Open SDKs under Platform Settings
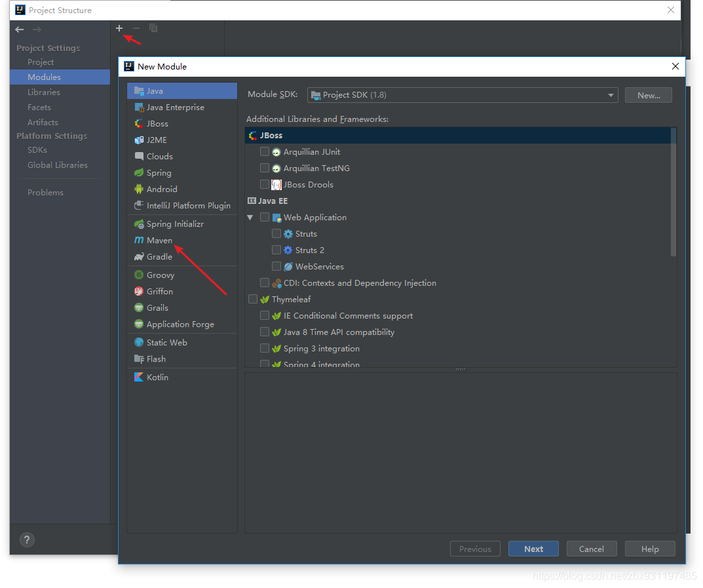 (x=37, y=150)
